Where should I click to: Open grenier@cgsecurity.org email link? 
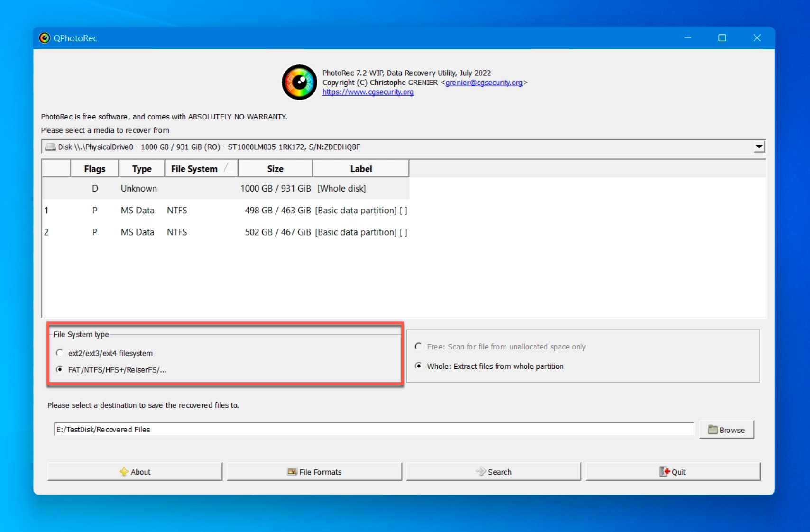coord(484,83)
